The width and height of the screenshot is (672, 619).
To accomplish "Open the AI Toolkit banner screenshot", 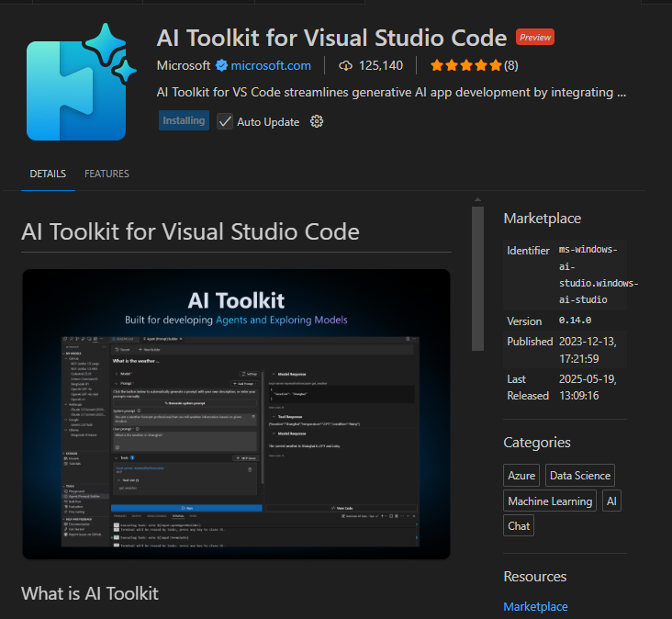I will [x=236, y=414].
